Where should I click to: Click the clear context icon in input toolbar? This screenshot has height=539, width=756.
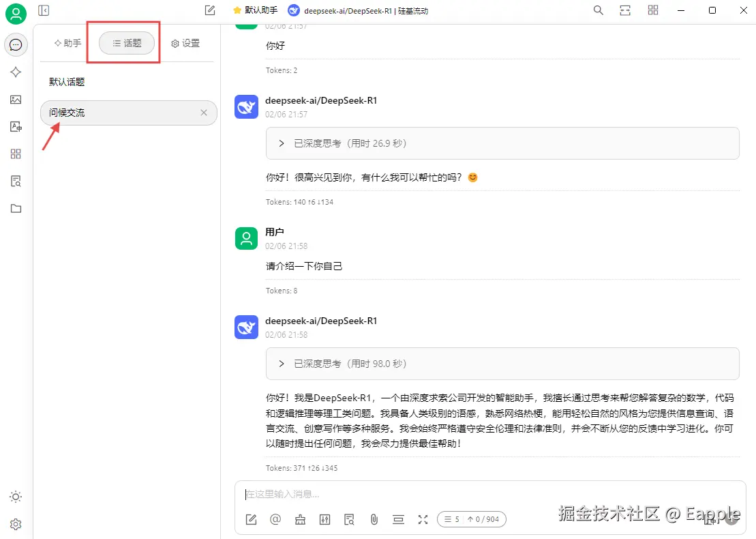click(x=398, y=519)
